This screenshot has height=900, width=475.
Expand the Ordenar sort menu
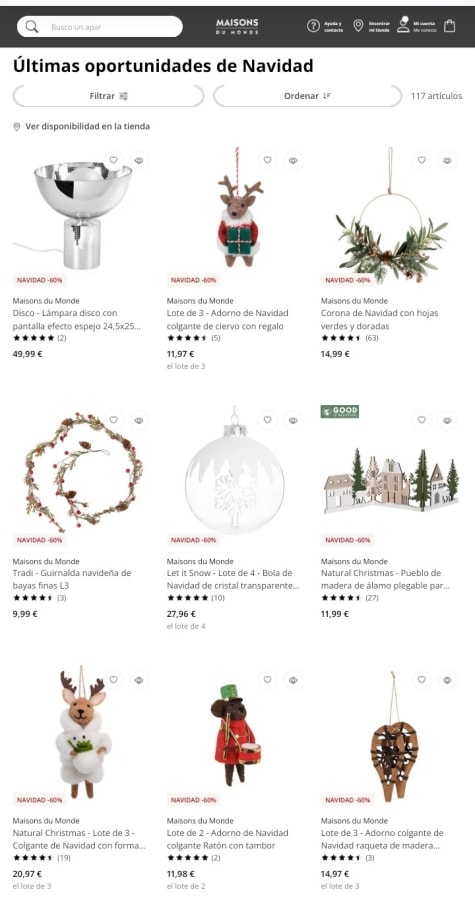[307, 96]
